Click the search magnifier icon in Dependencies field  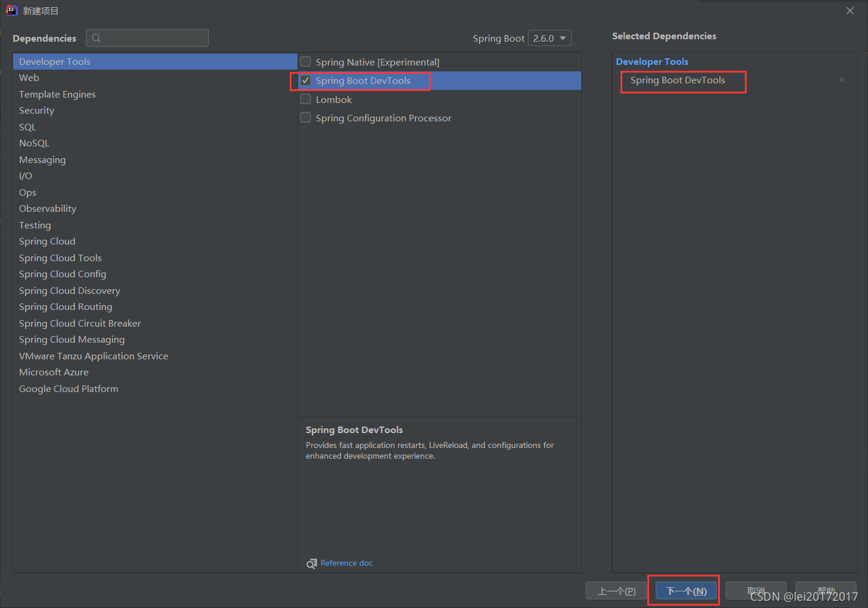coord(96,38)
